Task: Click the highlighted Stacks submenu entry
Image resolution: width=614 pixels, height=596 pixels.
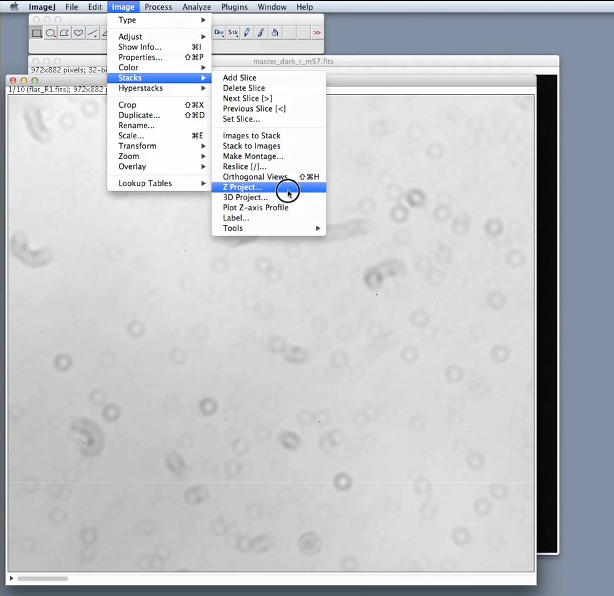Action: 159,78
